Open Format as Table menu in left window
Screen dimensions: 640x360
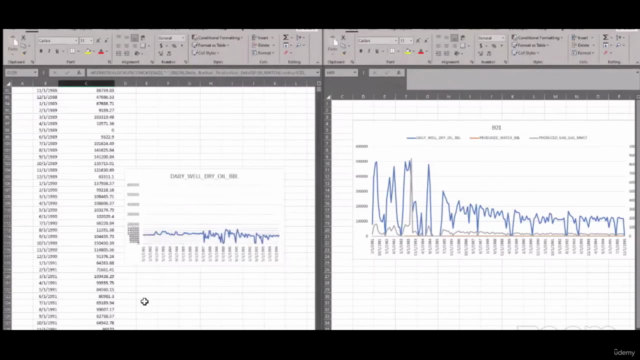211,45
